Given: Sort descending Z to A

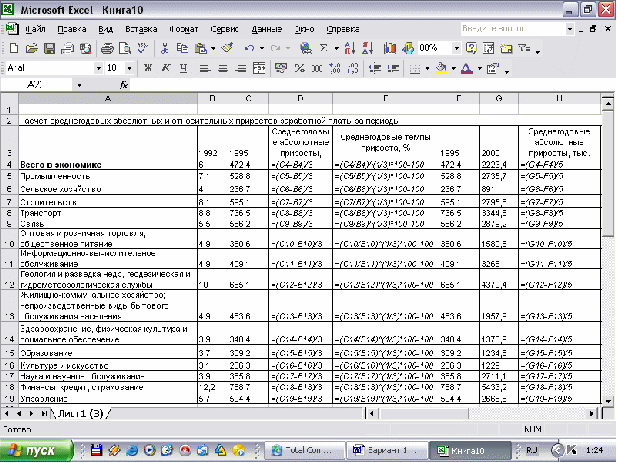Looking at the screenshot, I should 368,48.
